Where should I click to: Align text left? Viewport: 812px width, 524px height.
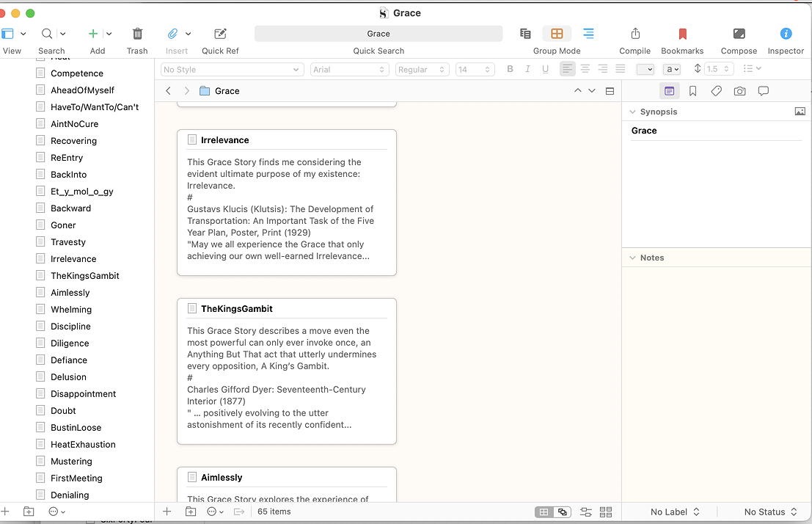pos(568,69)
